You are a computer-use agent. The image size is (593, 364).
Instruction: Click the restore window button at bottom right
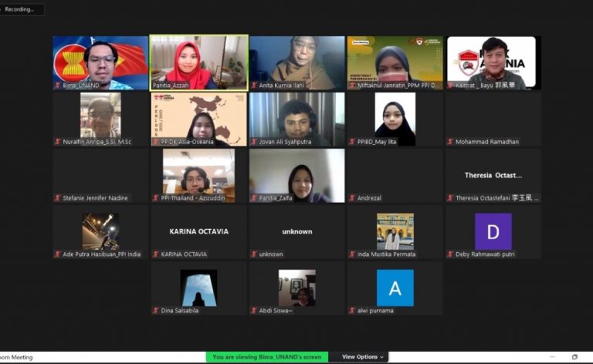point(574,357)
